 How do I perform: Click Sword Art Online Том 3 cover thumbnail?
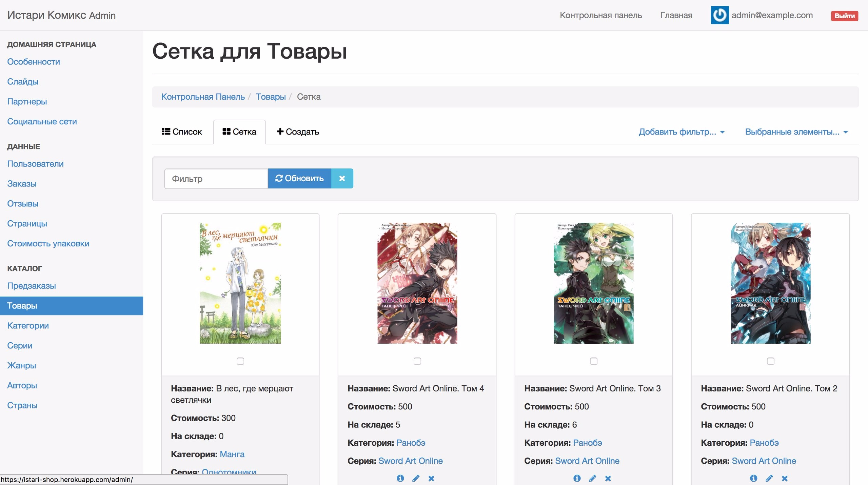tap(593, 283)
